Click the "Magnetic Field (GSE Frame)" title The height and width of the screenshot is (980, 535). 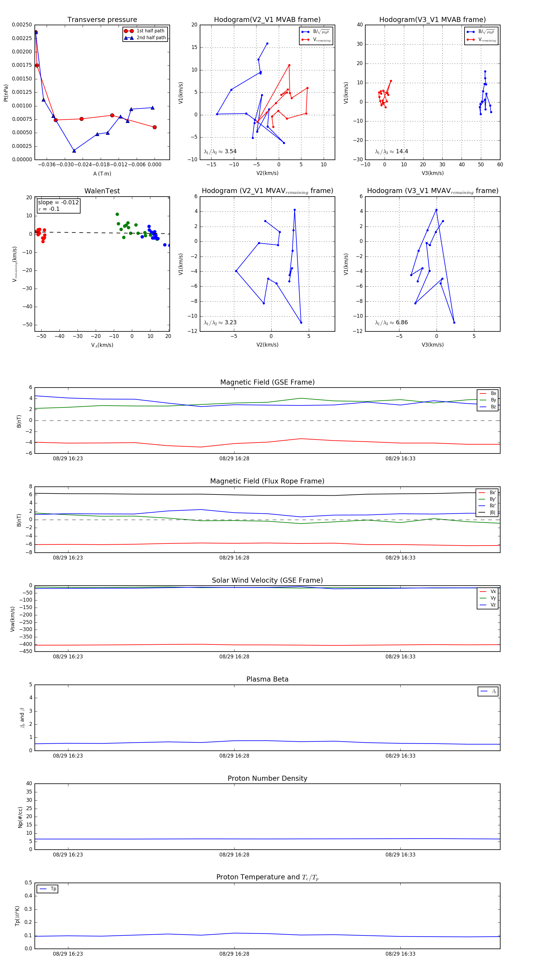[267, 382]
